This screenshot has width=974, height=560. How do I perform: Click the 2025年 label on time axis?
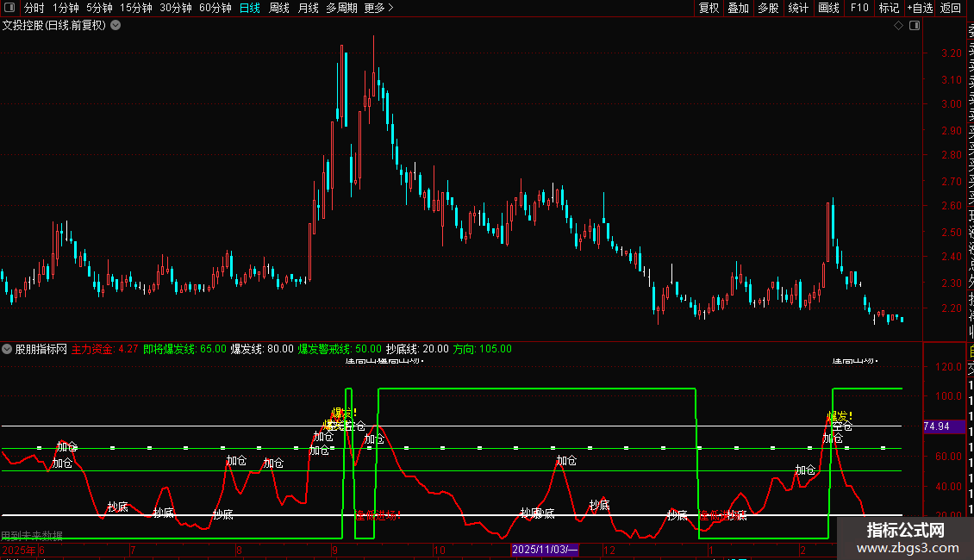pyautogui.click(x=19, y=550)
